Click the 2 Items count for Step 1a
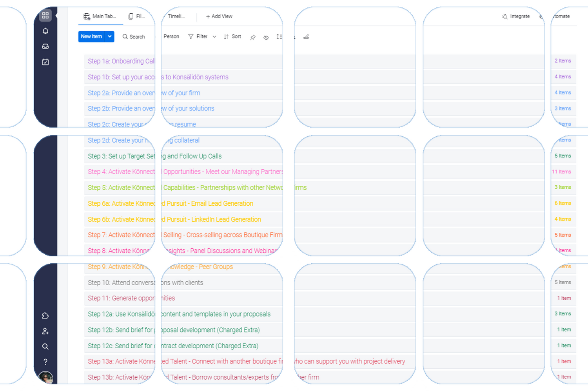588x391 pixels. tap(563, 61)
